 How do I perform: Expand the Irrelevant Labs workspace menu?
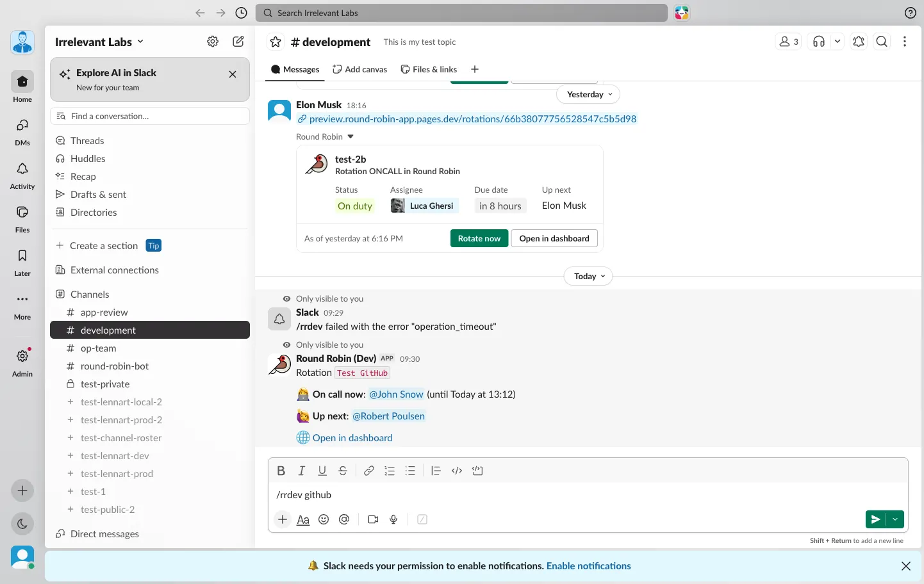[x=99, y=42]
